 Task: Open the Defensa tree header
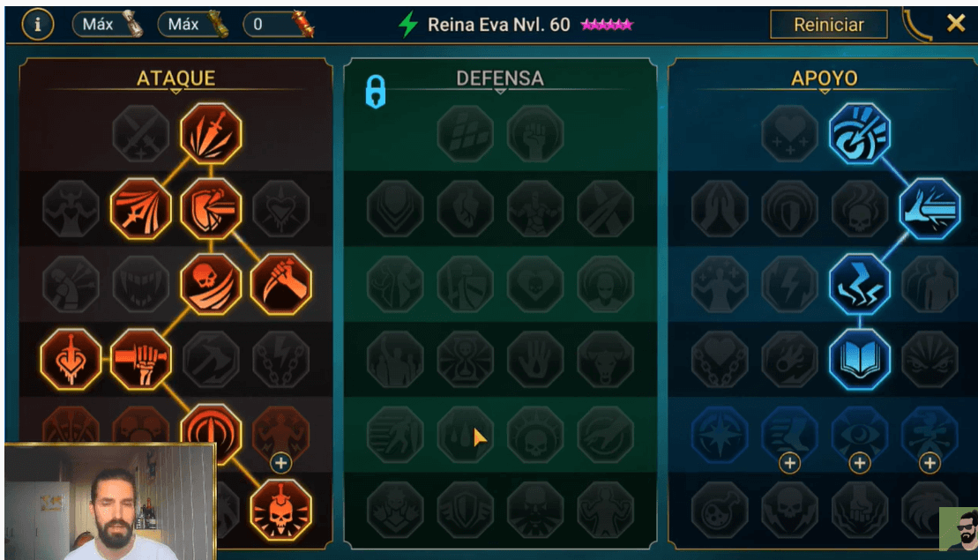500,78
